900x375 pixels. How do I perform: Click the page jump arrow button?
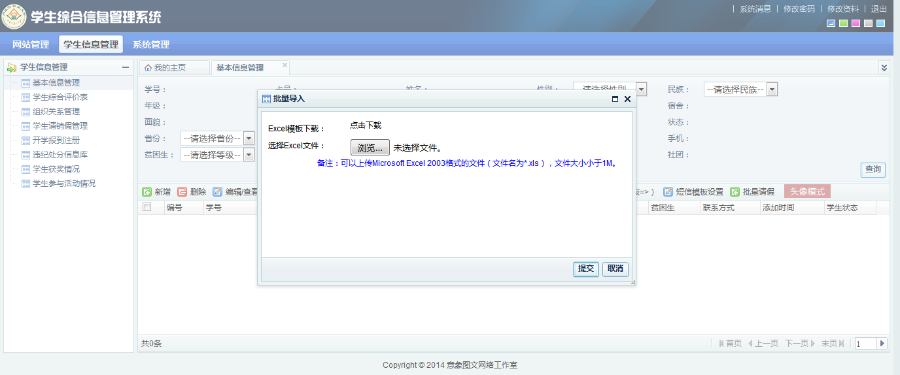point(883,343)
